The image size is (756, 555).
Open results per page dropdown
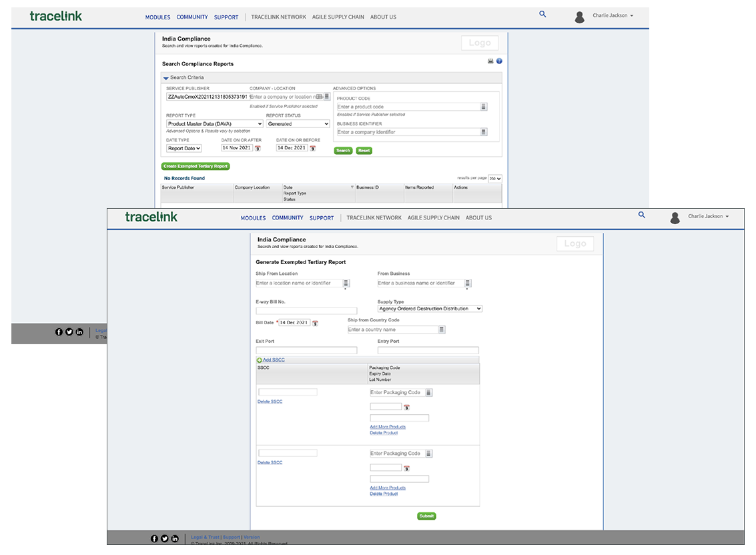coord(494,178)
